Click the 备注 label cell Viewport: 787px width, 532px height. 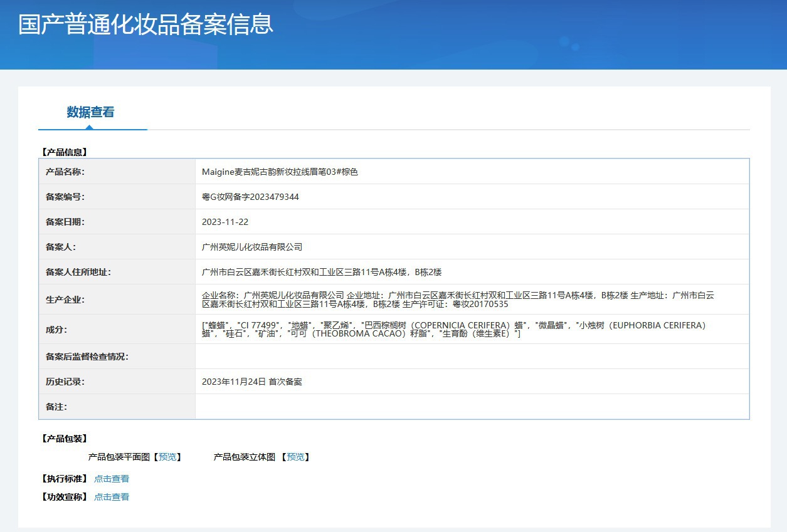pyautogui.click(x=117, y=407)
